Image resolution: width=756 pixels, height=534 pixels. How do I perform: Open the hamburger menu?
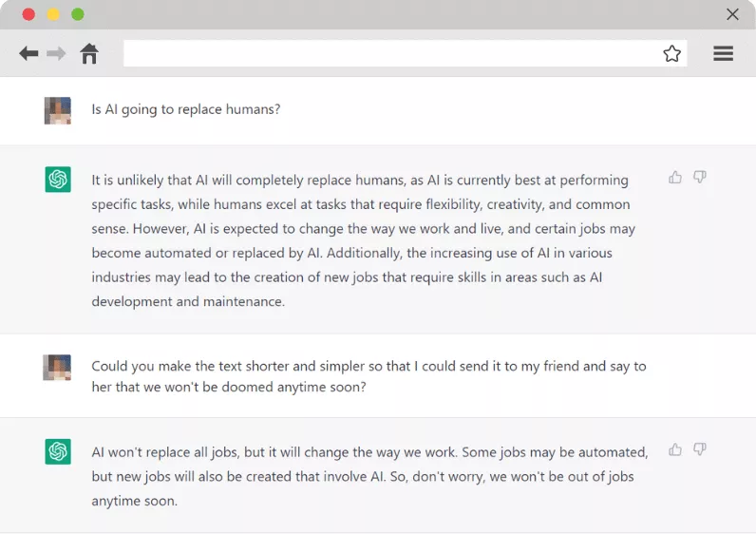coord(724,54)
